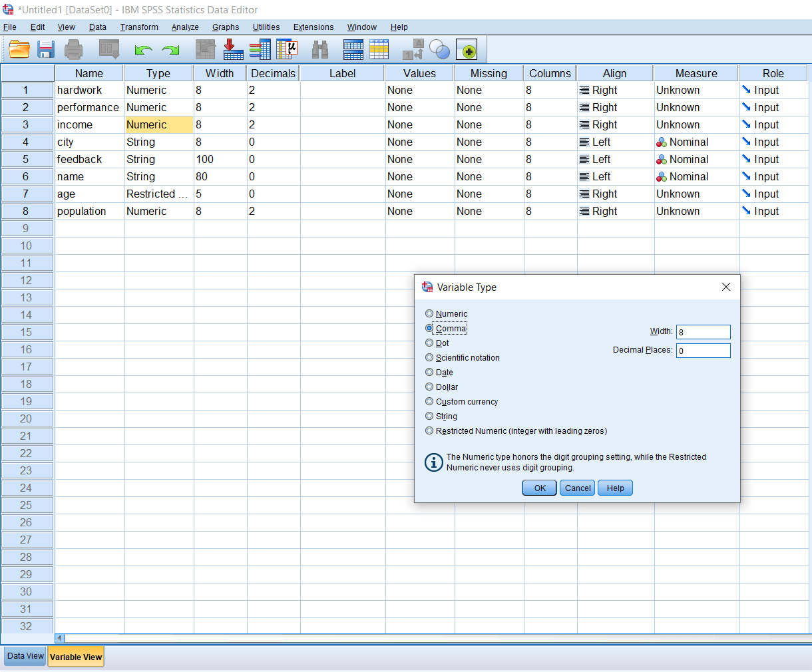Image resolution: width=812 pixels, height=672 pixels.
Task: Click the Go to variable red arrow icon
Action: 233,50
